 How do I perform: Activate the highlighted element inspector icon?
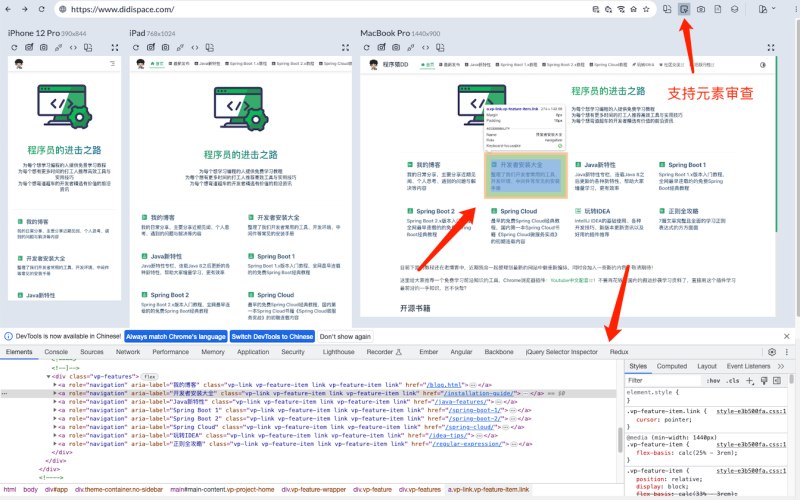pyautogui.click(x=684, y=9)
